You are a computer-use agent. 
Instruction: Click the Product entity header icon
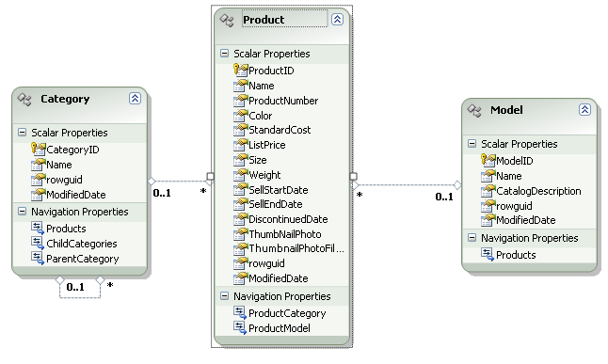point(227,20)
